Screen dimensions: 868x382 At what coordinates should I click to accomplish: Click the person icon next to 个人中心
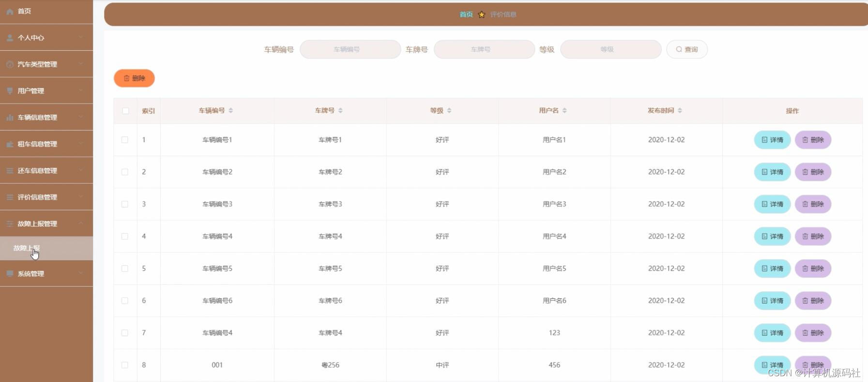point(10,38)
